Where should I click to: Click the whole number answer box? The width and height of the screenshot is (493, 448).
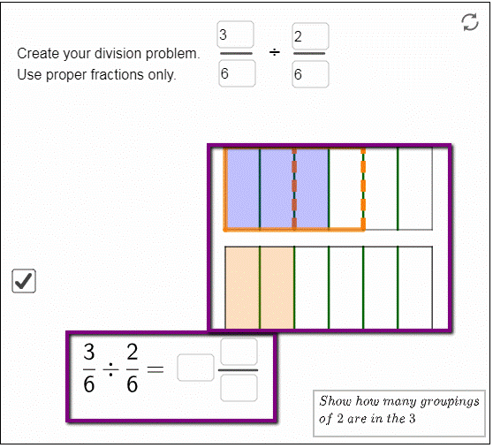click(195, 368)
